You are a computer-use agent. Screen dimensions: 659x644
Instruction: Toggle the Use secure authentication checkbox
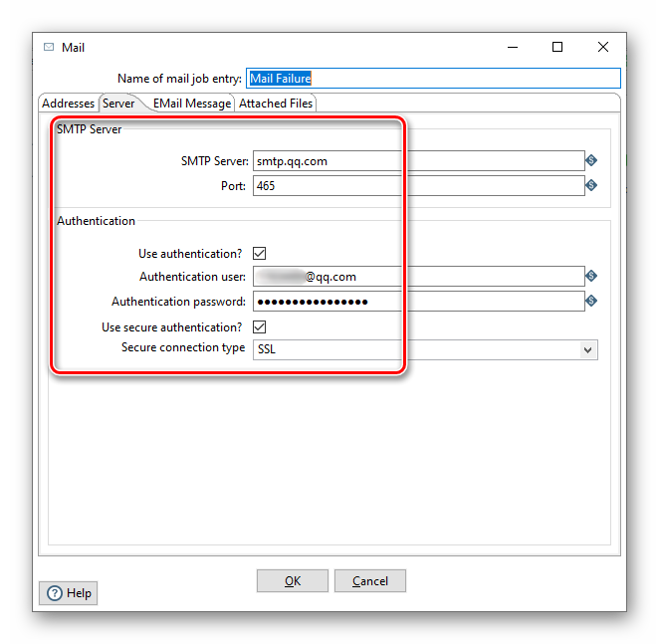[259, 326]
